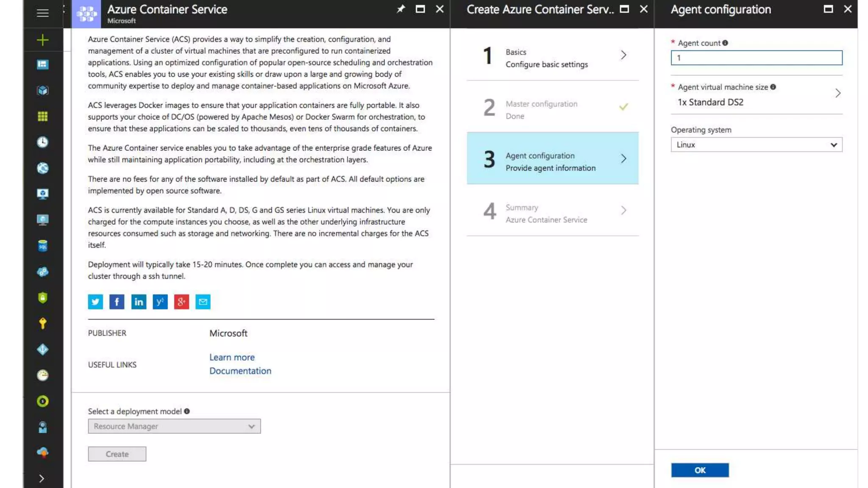
Task: Open the Operating system Linux dropdown
Action: (x=756, y=145)
